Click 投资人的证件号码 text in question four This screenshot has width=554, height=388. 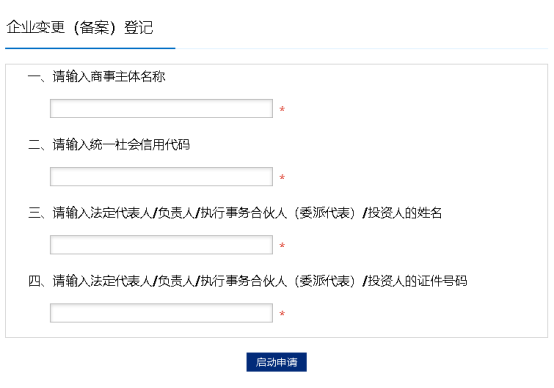tap(418, 281)
